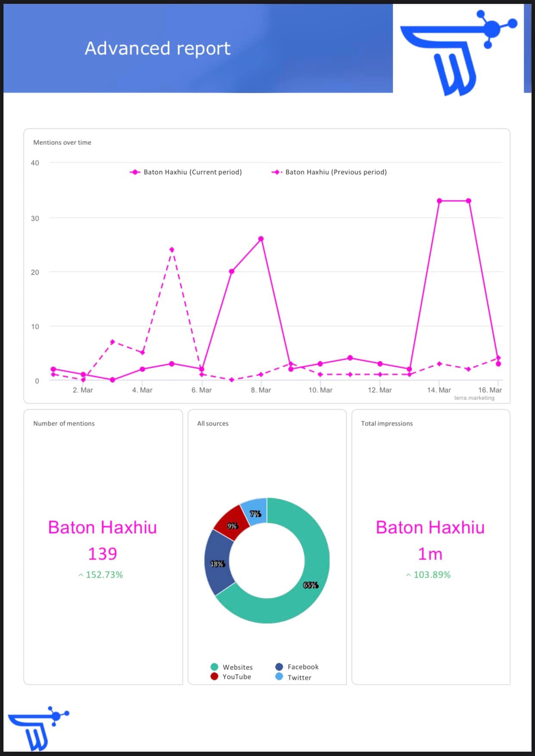Click the 1m total impressions value
This screenshot has height=756, width=535.
tap(430, 554)
